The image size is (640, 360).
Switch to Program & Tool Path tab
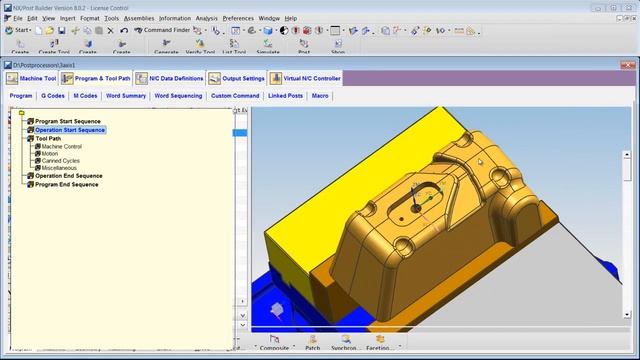coord(96,78)
